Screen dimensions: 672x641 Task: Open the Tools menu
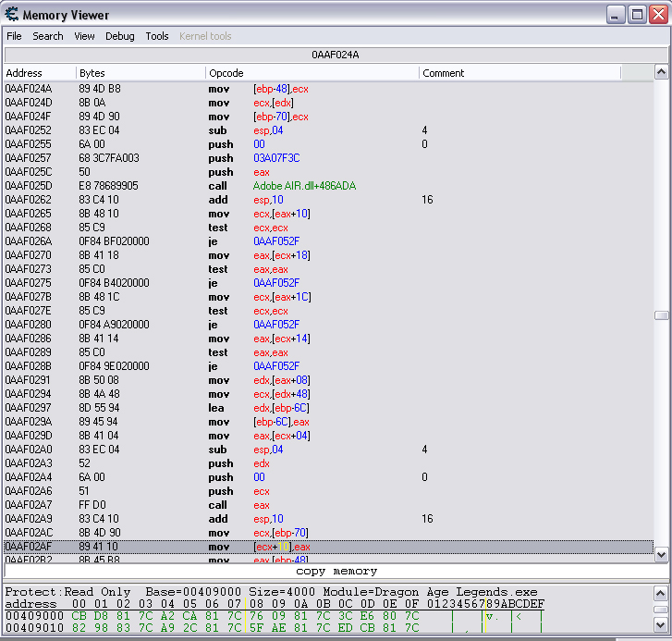click(157, 36)
